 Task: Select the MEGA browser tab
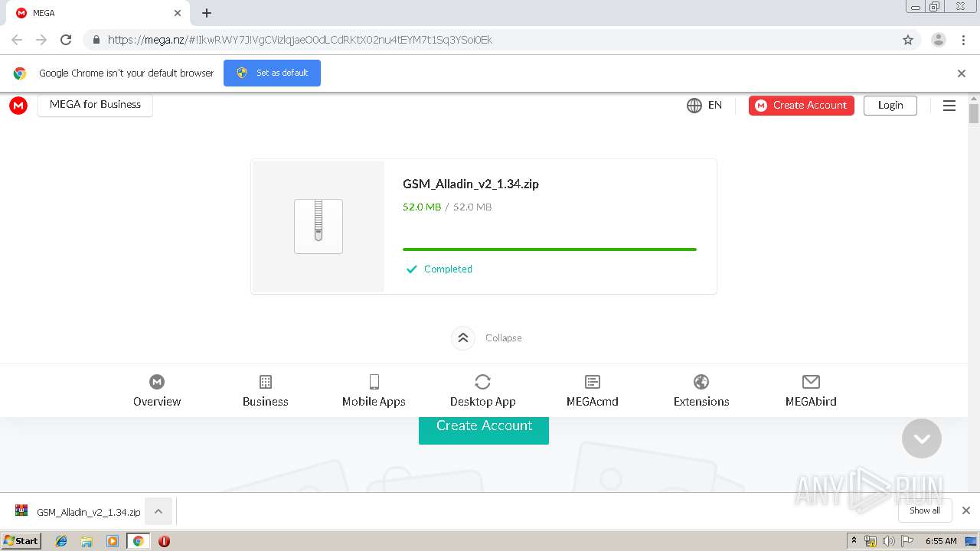tap(97, 13)
